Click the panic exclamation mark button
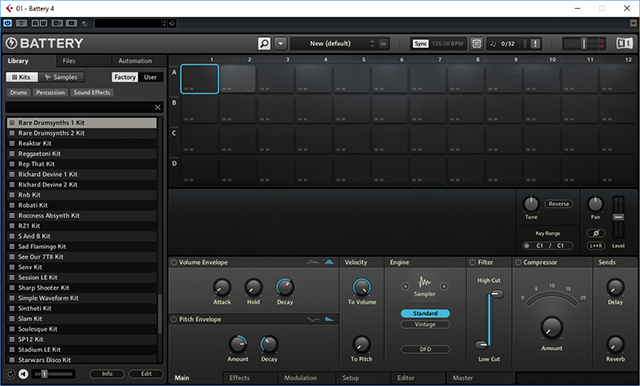The width and height of the screenshot is (640, 386). pyautogui.click(x=535, y=44)
